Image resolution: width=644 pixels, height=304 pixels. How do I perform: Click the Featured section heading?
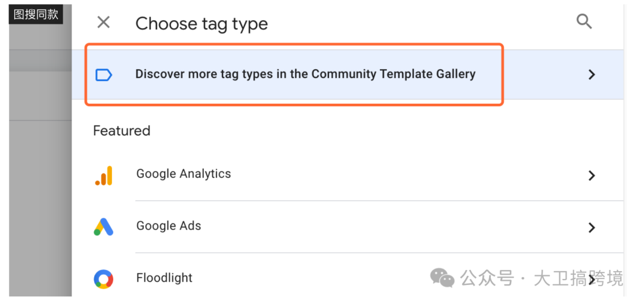[122, 131]
